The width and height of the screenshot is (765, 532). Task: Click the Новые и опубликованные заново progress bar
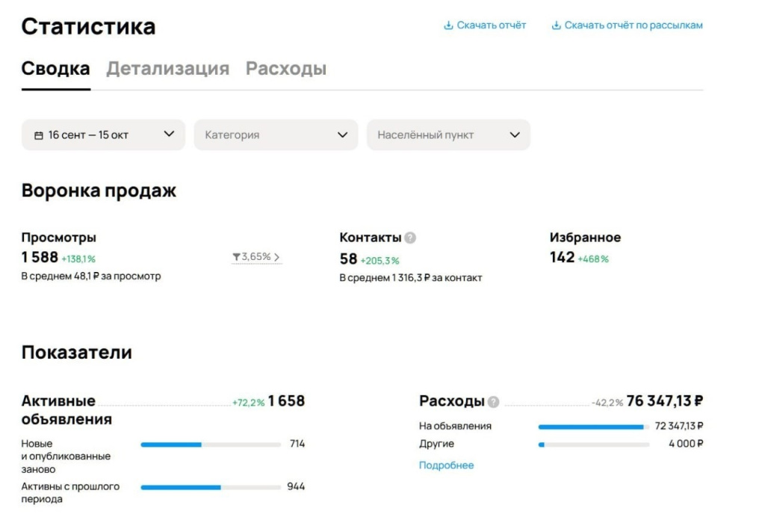point(211,445)
